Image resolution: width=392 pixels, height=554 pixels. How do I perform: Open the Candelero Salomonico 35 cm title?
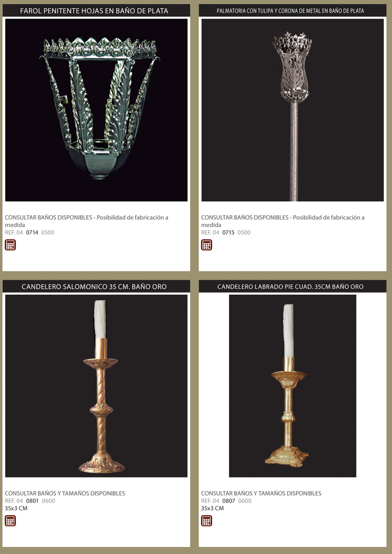click(94, 287)
